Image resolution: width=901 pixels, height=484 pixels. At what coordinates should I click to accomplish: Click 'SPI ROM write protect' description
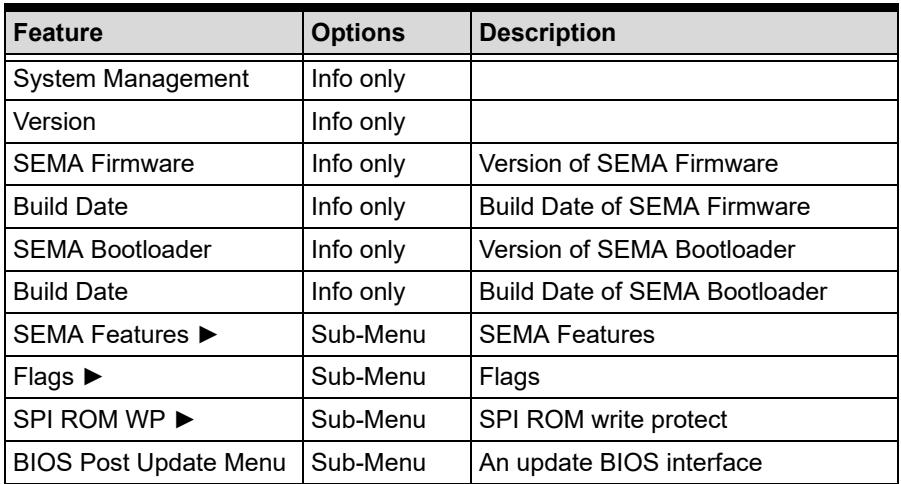tap(603, 420)
